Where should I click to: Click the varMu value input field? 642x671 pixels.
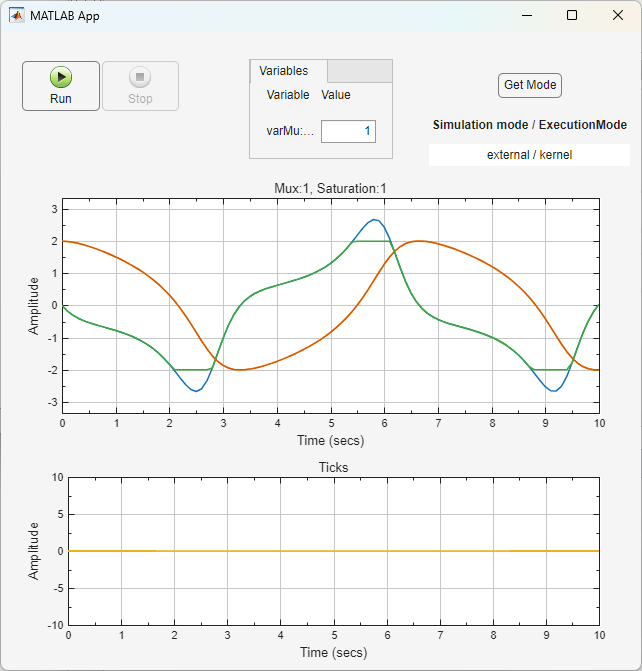point(348,131)
